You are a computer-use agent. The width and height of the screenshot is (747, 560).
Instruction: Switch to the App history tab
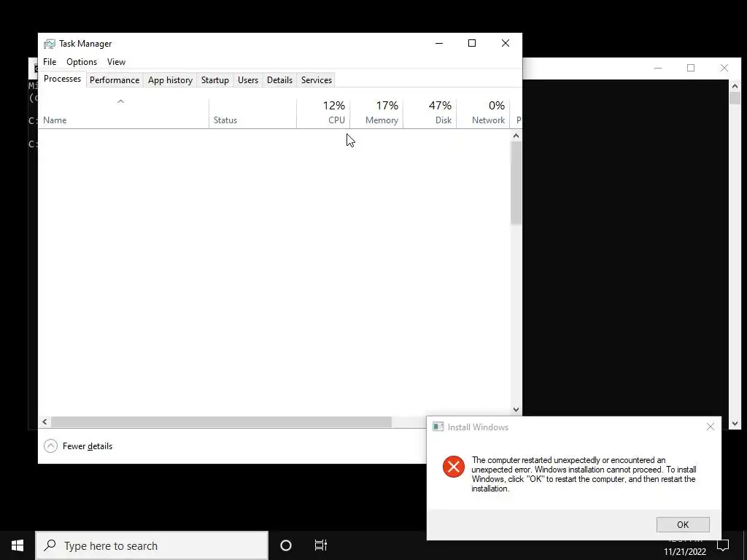click(170, 80)
